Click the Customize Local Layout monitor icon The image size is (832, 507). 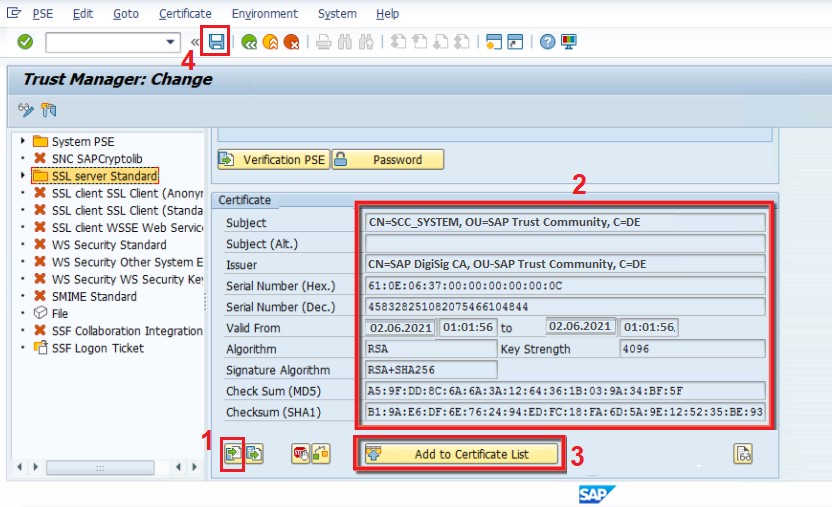(568, 41)
